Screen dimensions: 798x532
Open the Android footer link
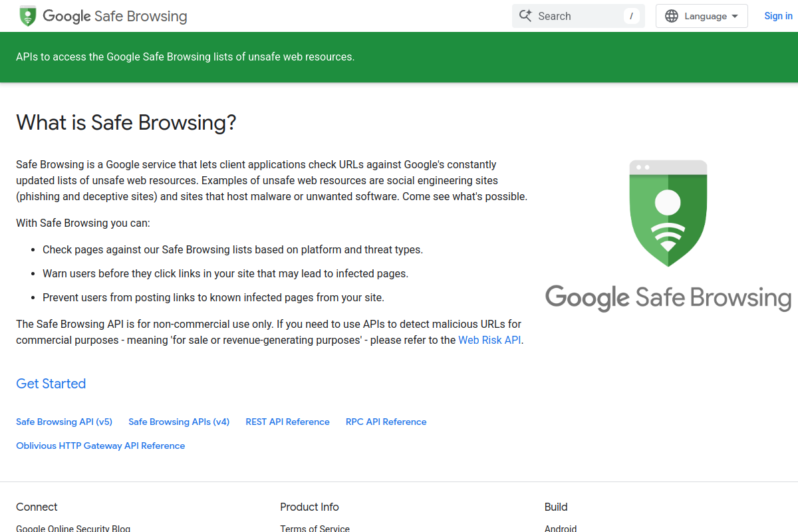[561, 529]
